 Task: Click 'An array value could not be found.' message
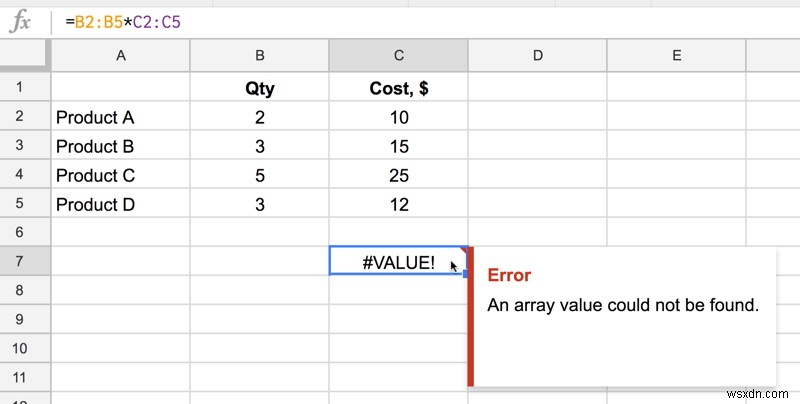(x=623, y=305)
